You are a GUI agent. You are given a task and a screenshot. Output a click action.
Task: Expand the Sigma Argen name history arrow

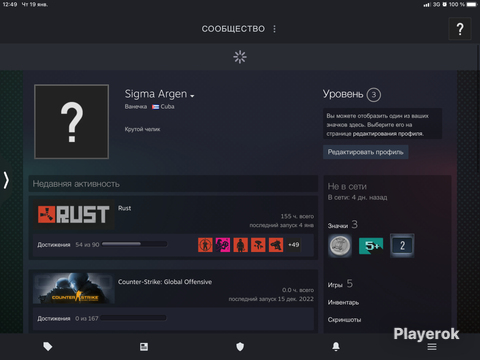point(192,96)
